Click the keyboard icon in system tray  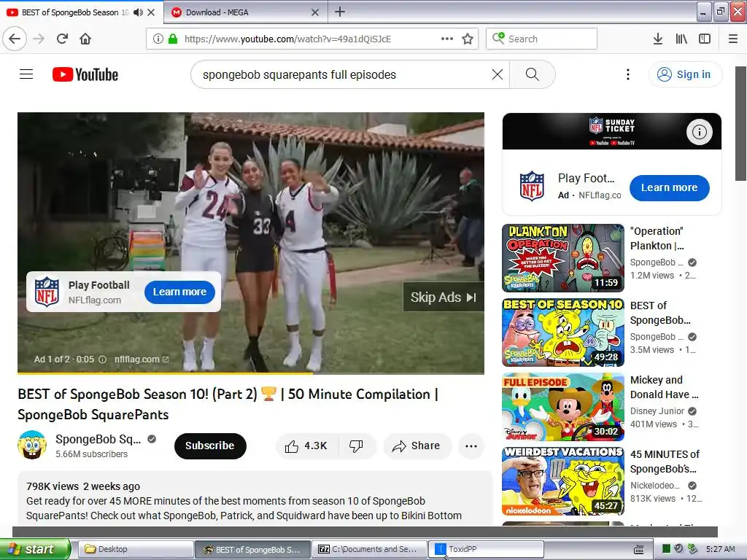click(639, 550)
